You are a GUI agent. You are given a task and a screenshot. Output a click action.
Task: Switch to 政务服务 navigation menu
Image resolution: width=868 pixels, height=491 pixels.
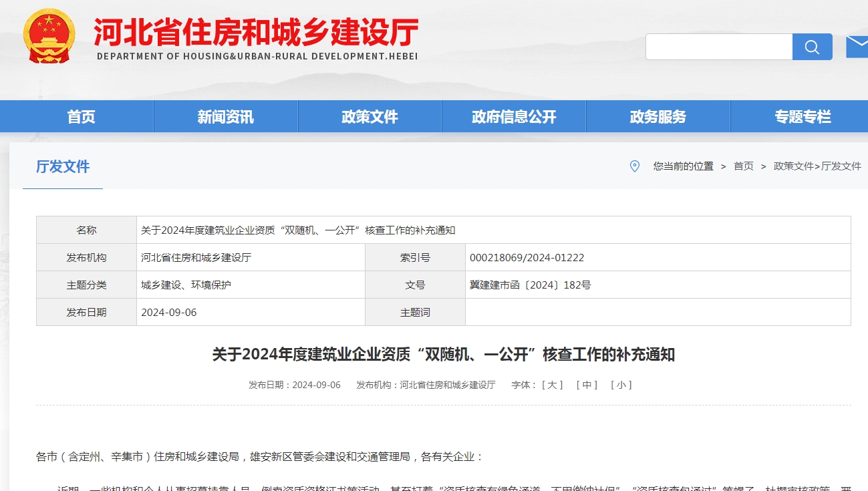tap(658, 116)
